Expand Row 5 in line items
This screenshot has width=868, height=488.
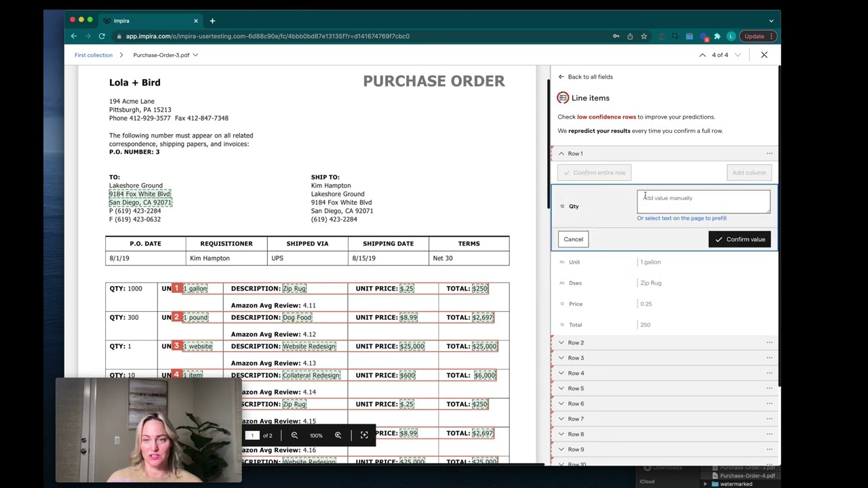point(561,388)
